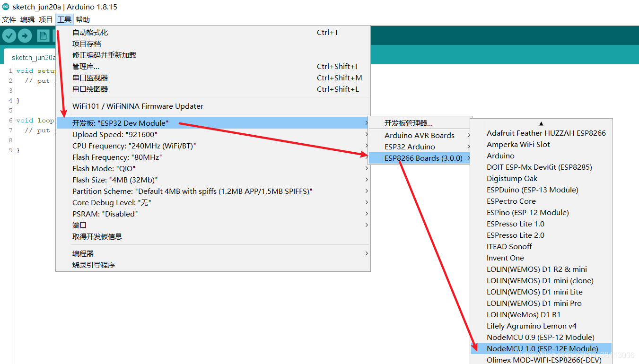Image resolution: width=639 pixels, height=364 pixels.
Task: Select Digistump Oak board
Action: pos(541,179)
